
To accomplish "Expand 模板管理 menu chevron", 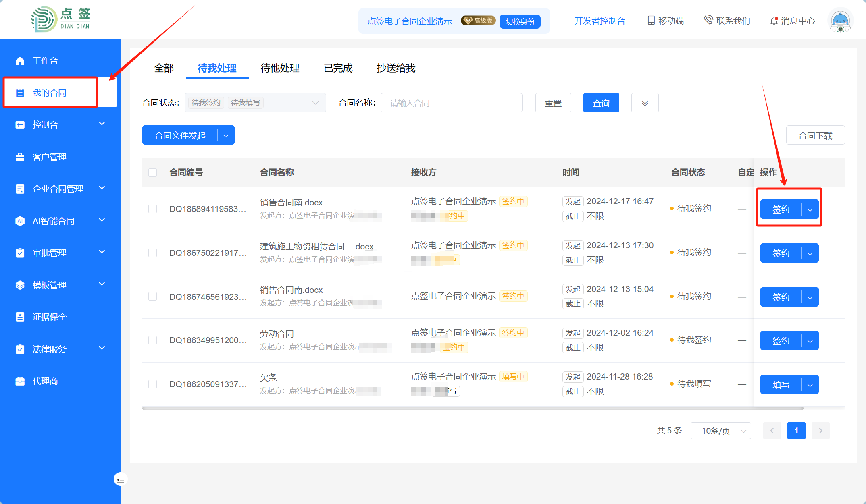I will (102, 284).
